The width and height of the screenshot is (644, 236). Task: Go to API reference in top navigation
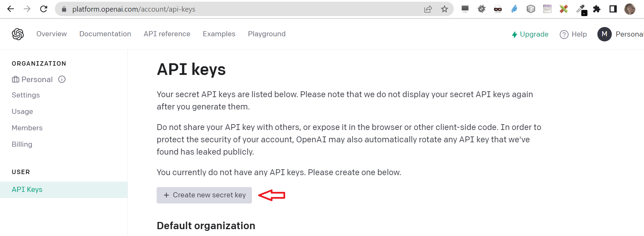[x=167, y=34]
